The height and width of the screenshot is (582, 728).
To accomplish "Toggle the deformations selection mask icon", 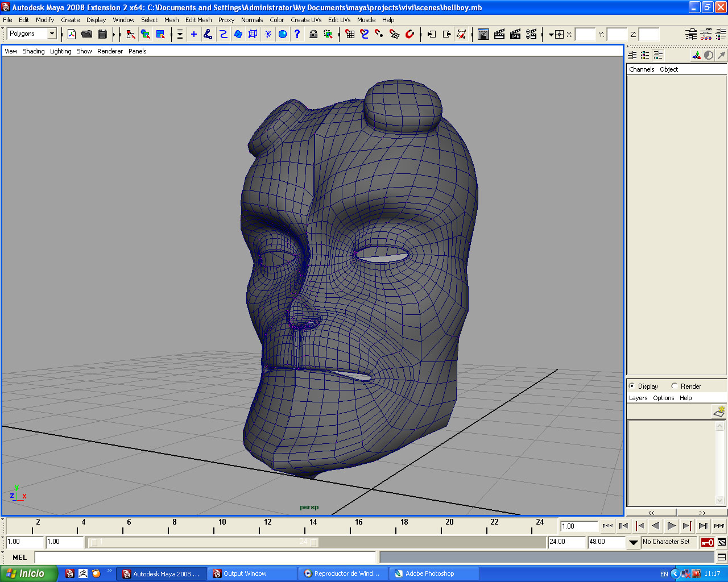I will (253, 34).
